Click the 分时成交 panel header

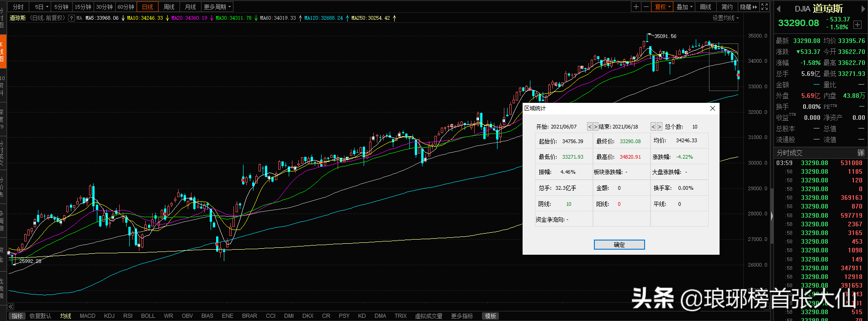820,153
